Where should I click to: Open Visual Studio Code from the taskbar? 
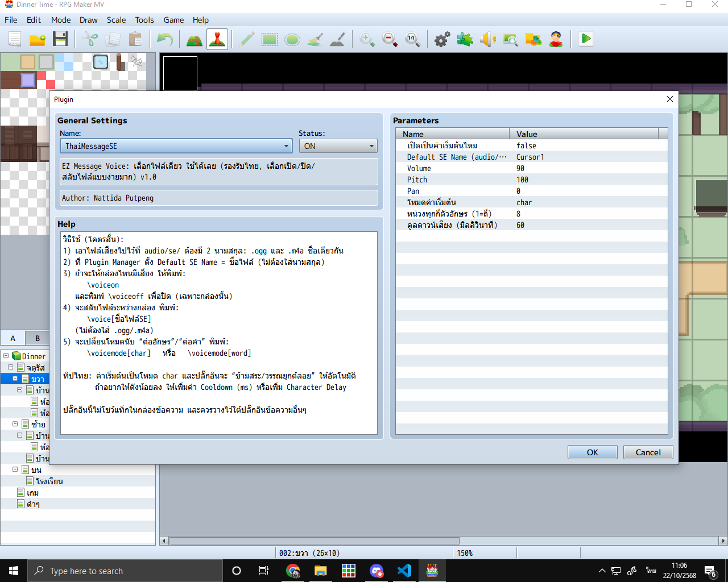click(x=404, y=571)
